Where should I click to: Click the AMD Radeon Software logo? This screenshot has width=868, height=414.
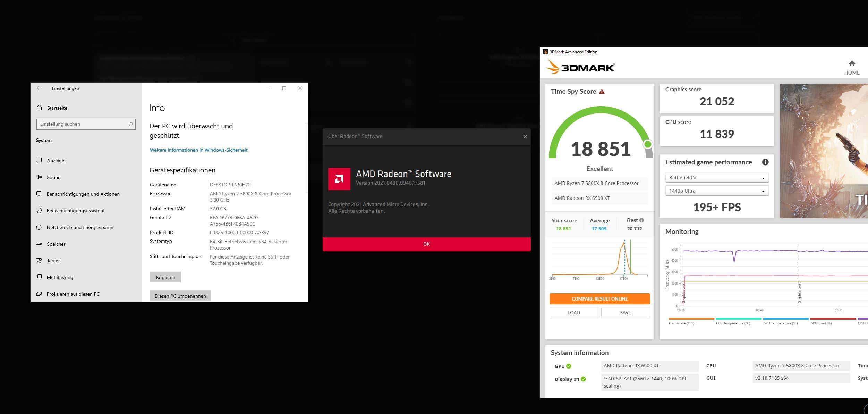pos(339,179)
